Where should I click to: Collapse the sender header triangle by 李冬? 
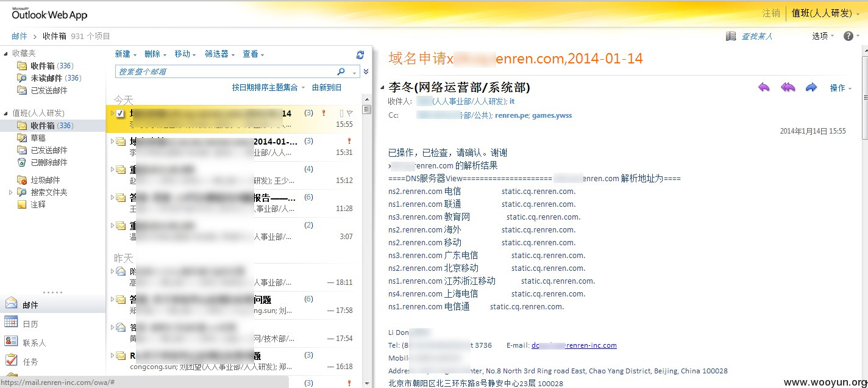(382, 87)
